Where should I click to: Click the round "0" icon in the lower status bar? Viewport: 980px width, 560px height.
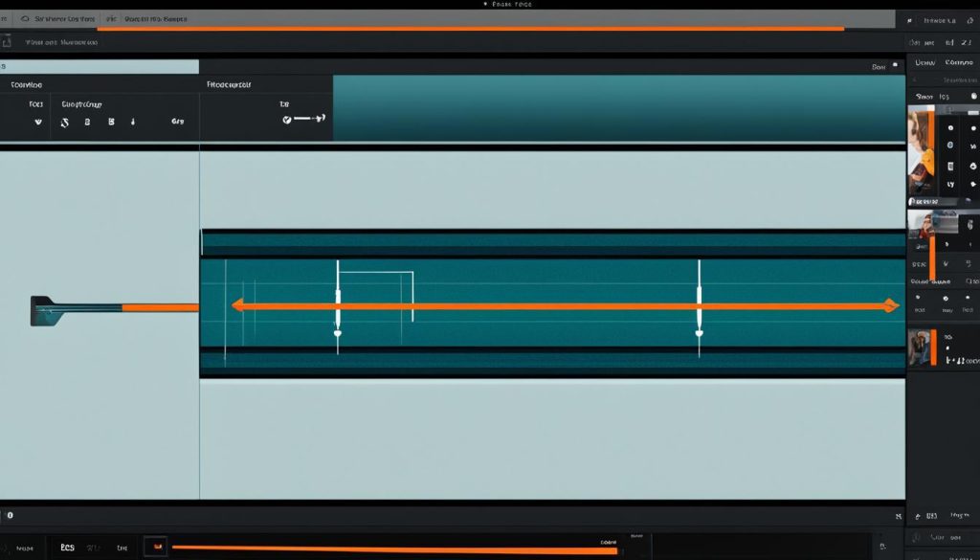10,516
